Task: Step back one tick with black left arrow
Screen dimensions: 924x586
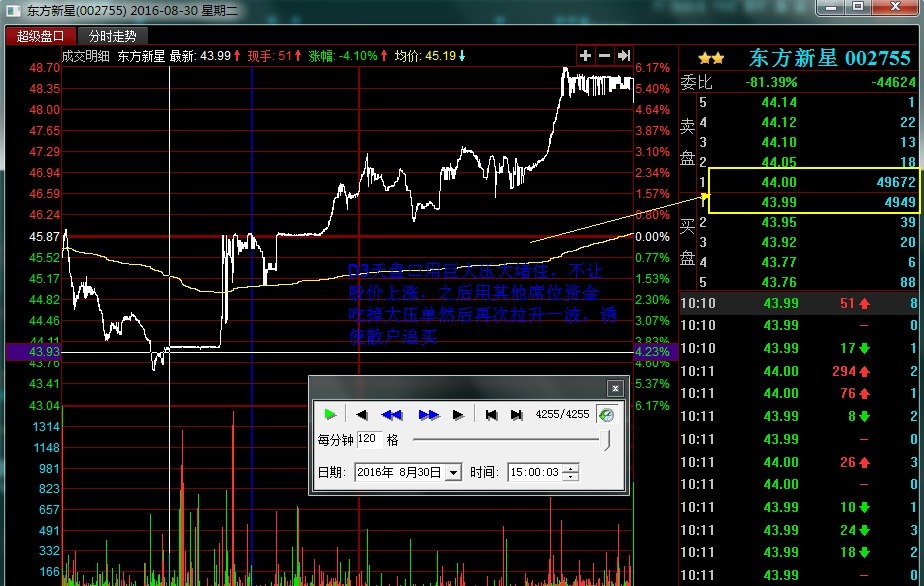Action: point(361,414)
